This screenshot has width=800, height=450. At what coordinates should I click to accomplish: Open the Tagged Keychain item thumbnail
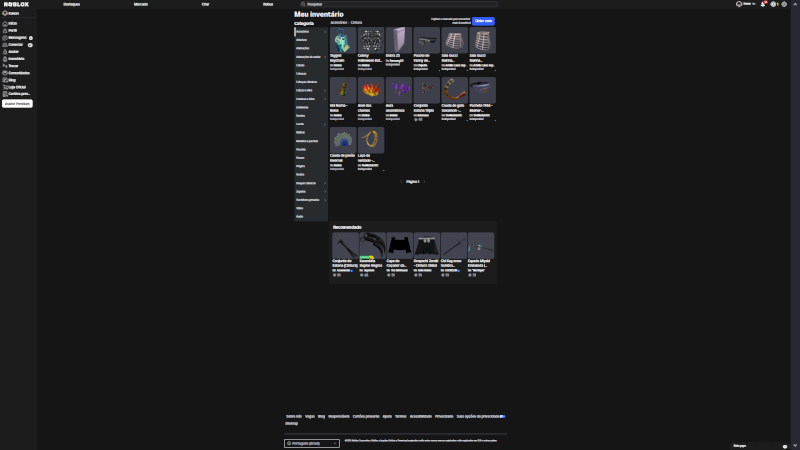(343, 41)
